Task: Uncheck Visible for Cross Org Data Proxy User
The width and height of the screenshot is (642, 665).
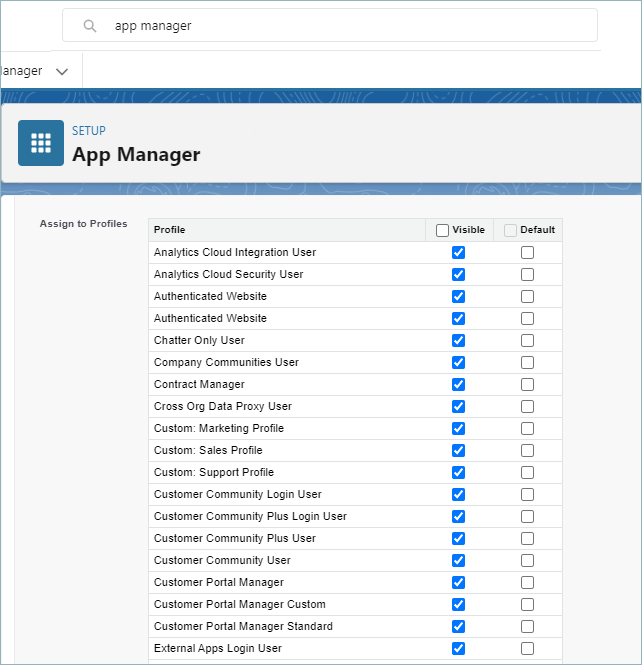Action: (x=458, y=407)
